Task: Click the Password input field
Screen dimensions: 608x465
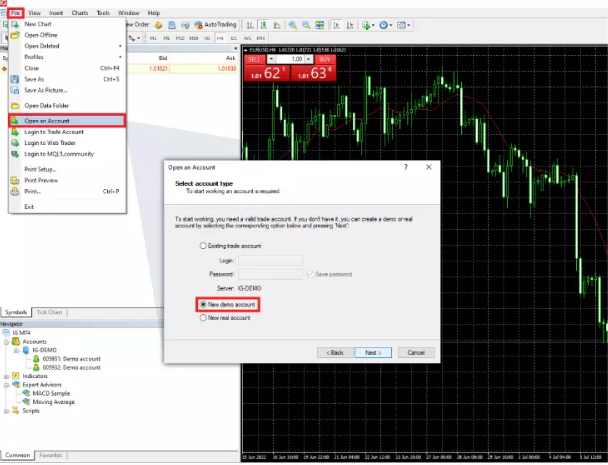Action: (270, 274)
